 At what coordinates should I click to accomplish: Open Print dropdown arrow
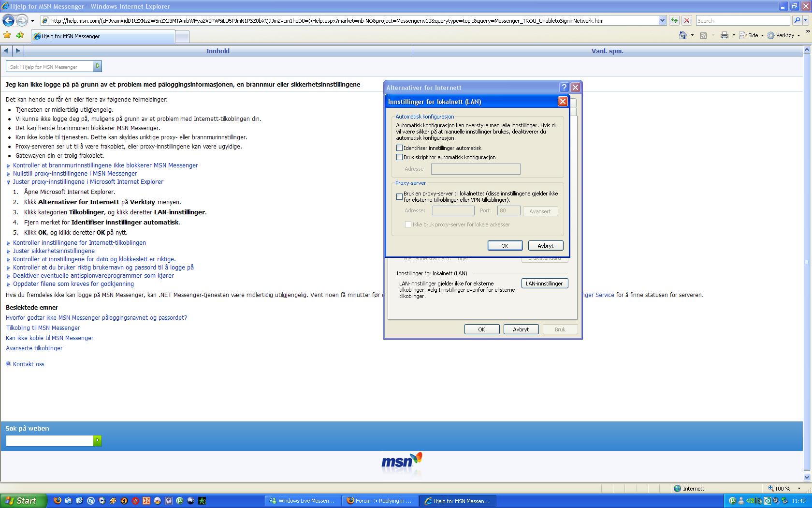point(733,35)
